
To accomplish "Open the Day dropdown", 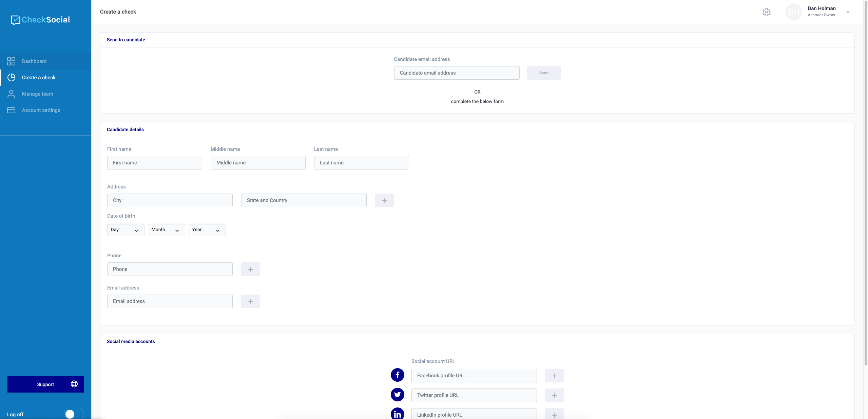I will point(126,230).
